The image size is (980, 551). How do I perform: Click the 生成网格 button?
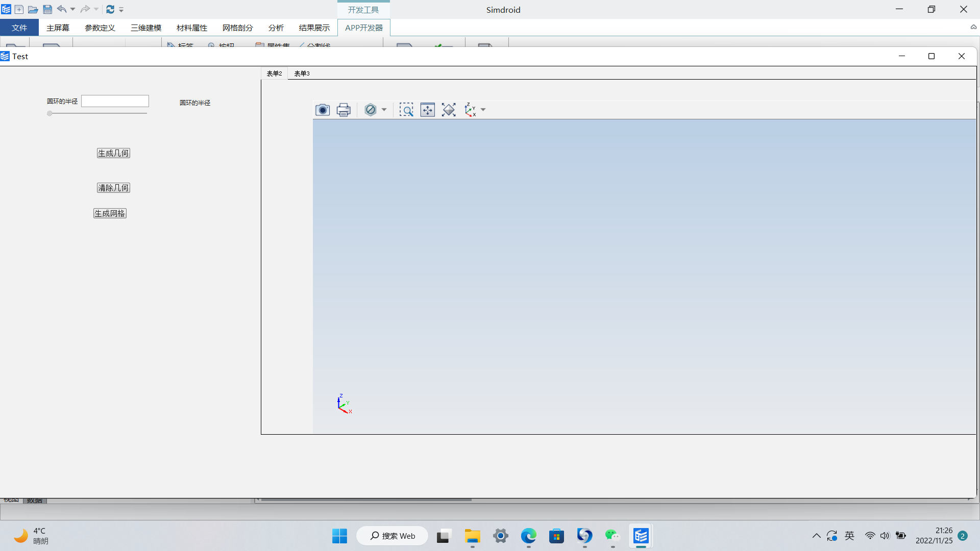[110, 213]
